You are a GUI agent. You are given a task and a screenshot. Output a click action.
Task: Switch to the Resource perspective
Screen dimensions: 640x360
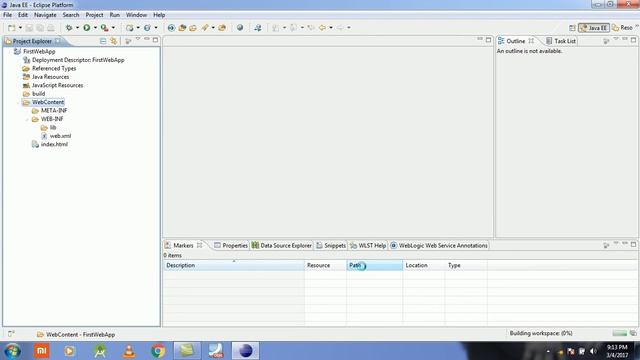pos(622,28)
